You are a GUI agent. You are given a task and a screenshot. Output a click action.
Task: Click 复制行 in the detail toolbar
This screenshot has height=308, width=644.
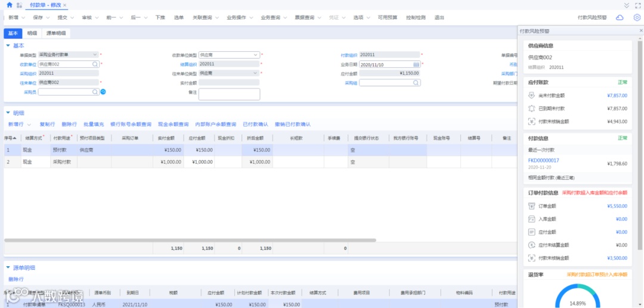(47, 124)
